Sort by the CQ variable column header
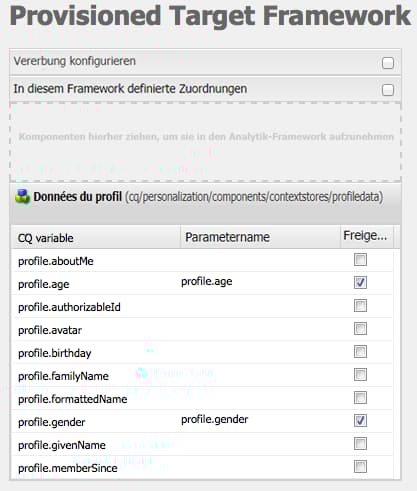This screenshot has width=417, height=491. [x=95, y=238]
